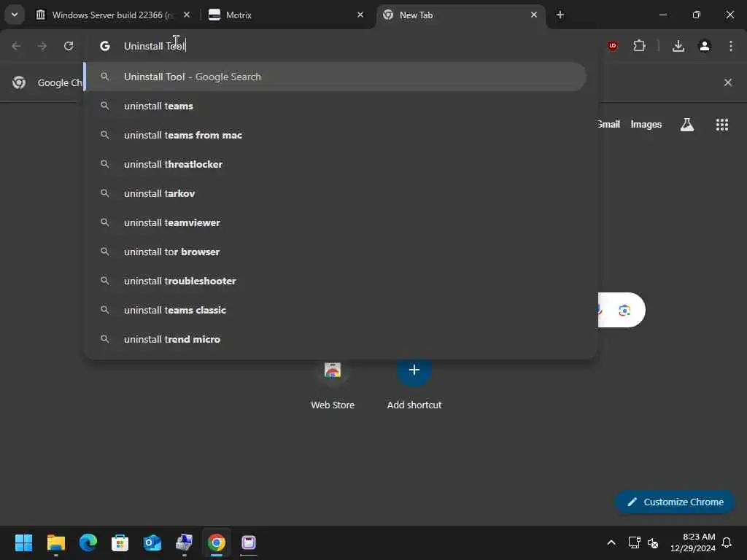Open the Web Store shortcut
Image resolution: width=747 pixels, height=560 pixels.
click(333, 385)
